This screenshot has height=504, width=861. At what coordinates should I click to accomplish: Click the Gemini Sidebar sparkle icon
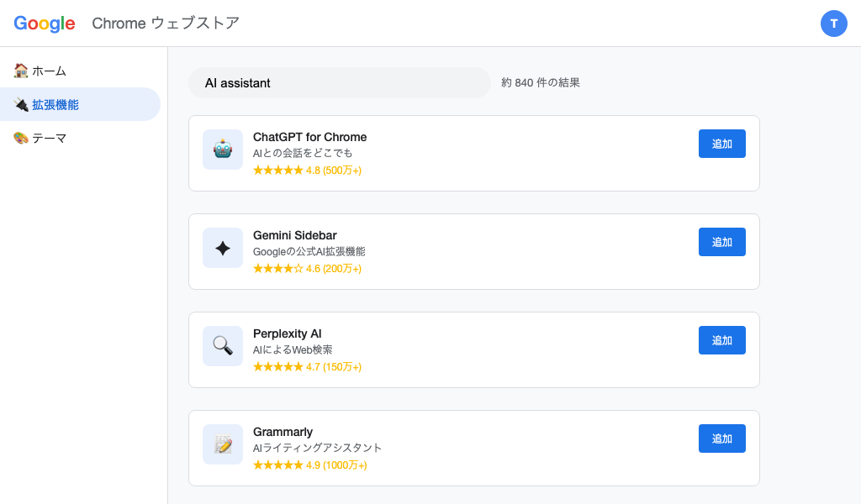pyautogui.click(x=222, y=248)
